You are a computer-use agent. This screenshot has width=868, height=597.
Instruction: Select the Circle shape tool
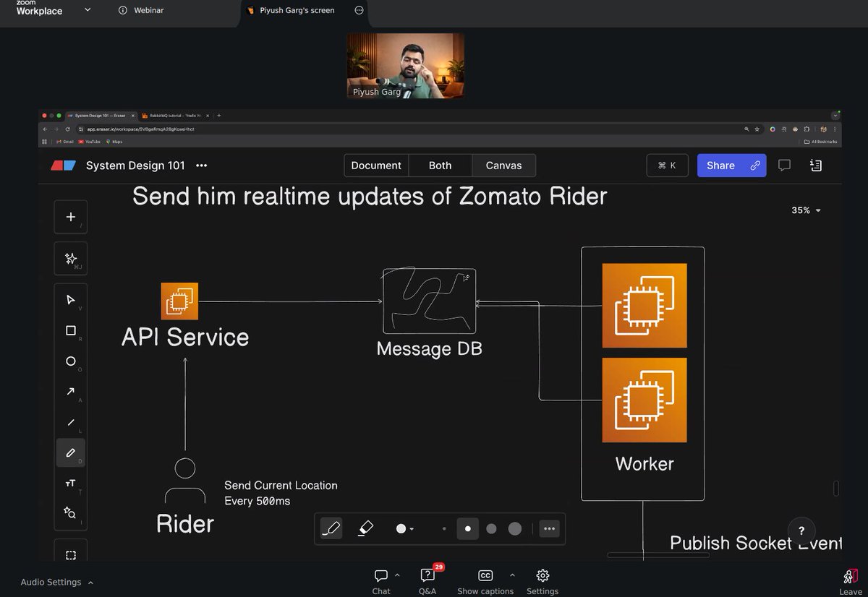[x=71, y=361]
